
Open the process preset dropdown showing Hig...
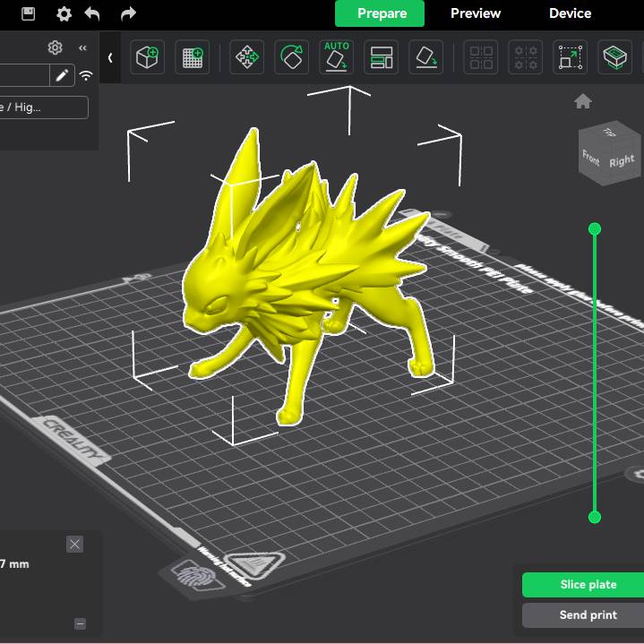click(43, 107)
